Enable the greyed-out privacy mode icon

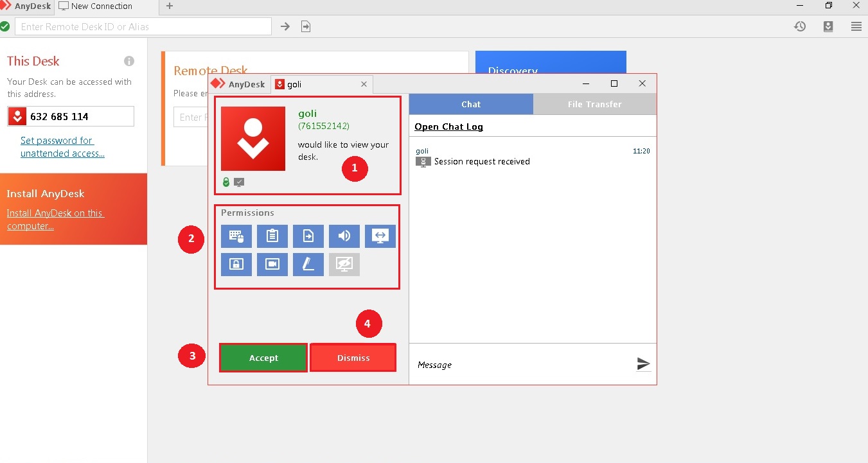pos(344,265)
